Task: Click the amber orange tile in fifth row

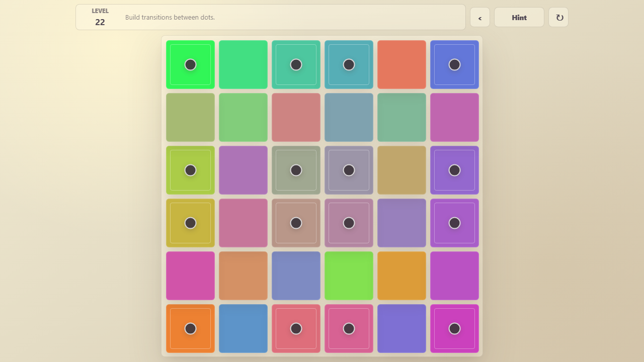Action: click(401, 276)
